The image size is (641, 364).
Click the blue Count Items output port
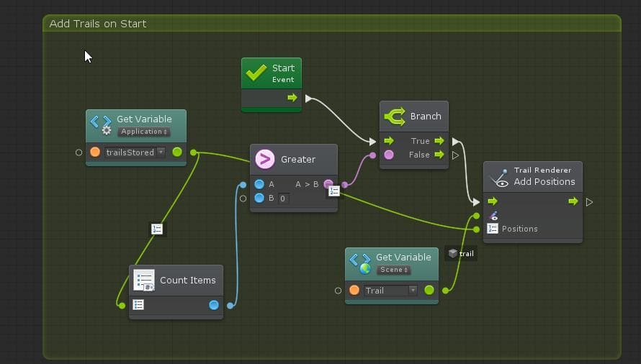(x=214, y=305)
